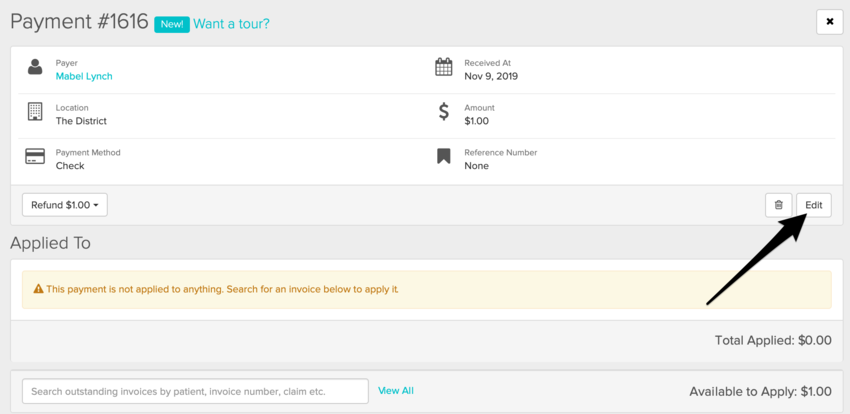Delete payment using the trash icon
This screenshot has width=850, height=414.
click(x=778, y=205)
